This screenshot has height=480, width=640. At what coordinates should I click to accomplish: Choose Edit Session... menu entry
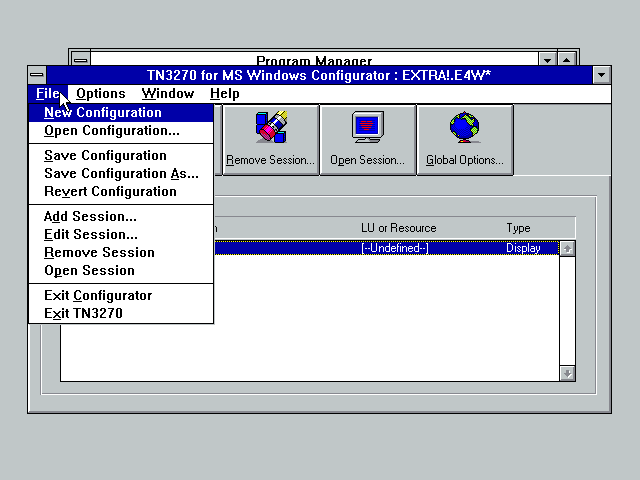pyautogui.click(x=121, y=235)
